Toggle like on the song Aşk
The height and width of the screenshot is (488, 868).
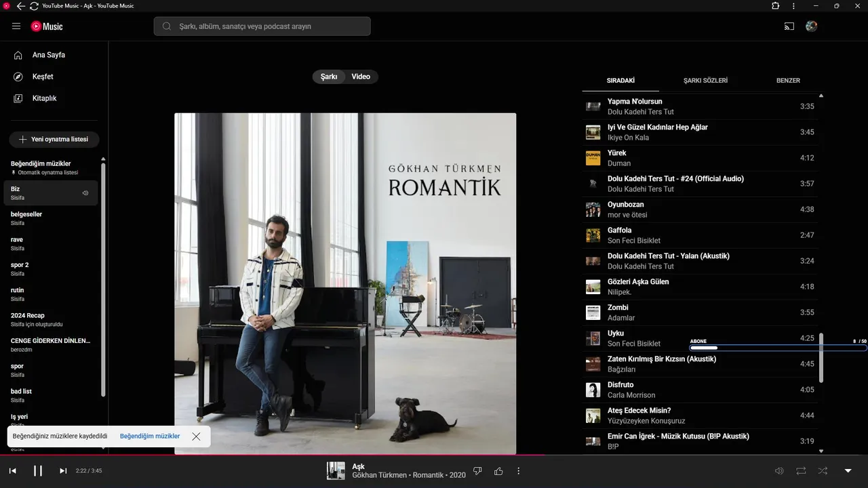(499, 471)
